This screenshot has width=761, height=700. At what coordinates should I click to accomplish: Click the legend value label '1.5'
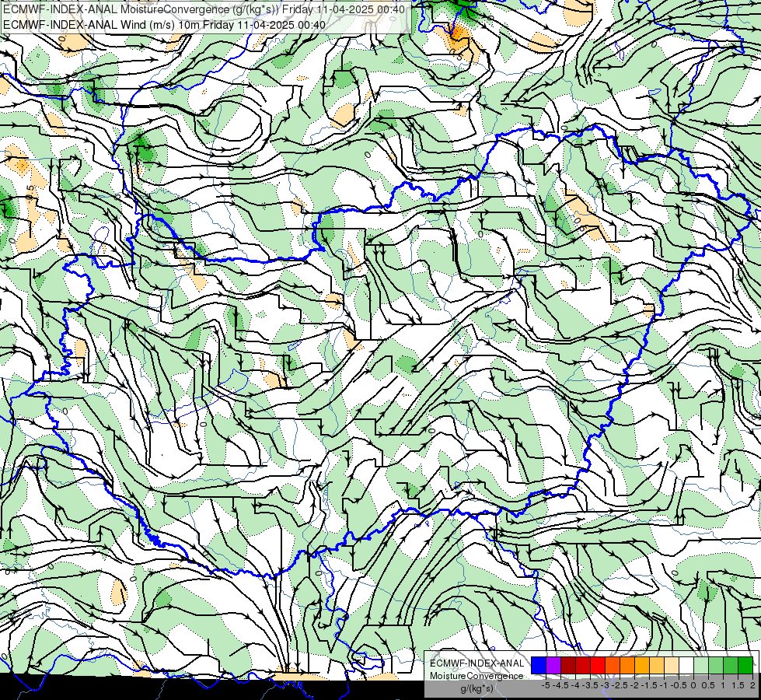(738, 685)
